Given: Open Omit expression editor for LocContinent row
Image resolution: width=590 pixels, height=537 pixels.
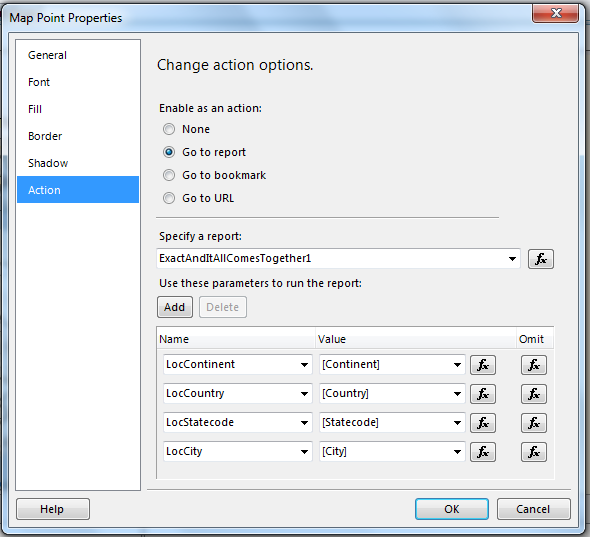Looking at the screenshot, I should [x=534, y=365].
